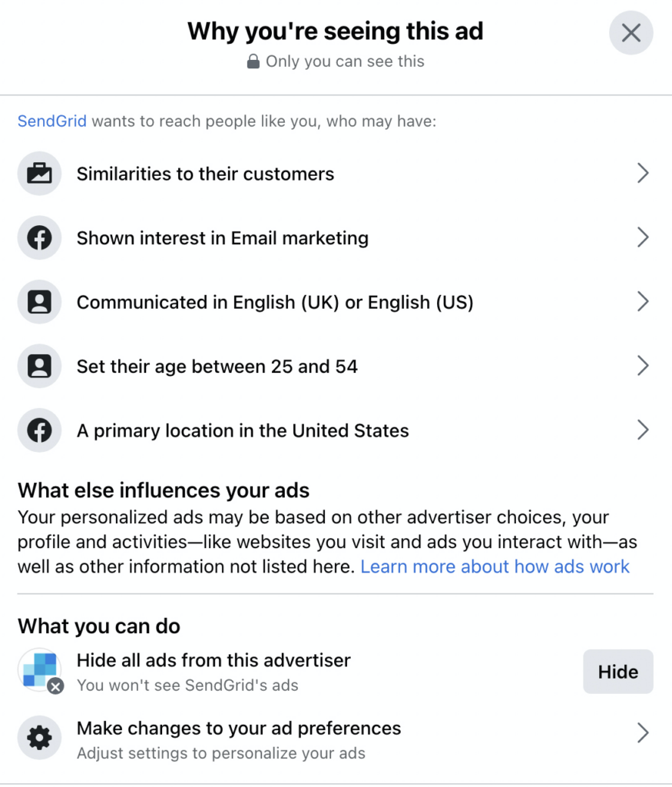This screenshot has width=672, height=787.
Task: Click the lock icon near 'Only you can see this'
Action: (254, 61)
